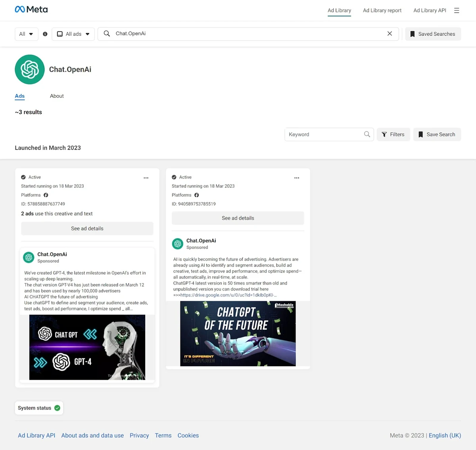Expand the All ads category dropdown
476x450 pixels.
pos(73,34)
